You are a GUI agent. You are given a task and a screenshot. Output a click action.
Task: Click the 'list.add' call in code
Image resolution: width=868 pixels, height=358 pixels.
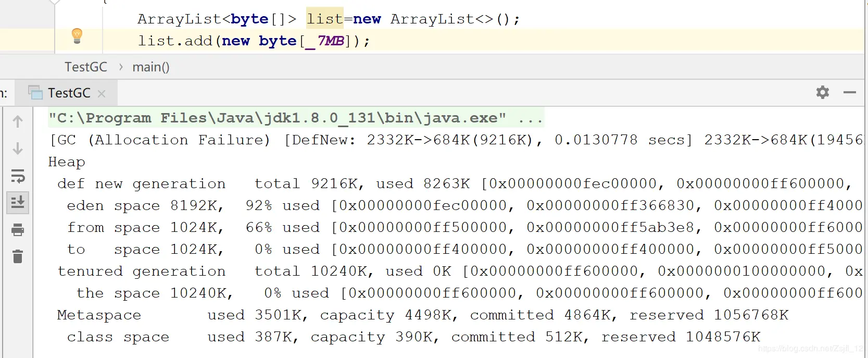pyautogui.click(x=175, y=41)
